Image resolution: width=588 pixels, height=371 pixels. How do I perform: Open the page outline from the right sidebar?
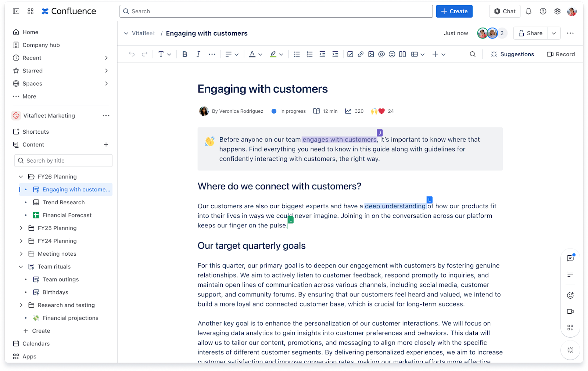click(570, 274)
